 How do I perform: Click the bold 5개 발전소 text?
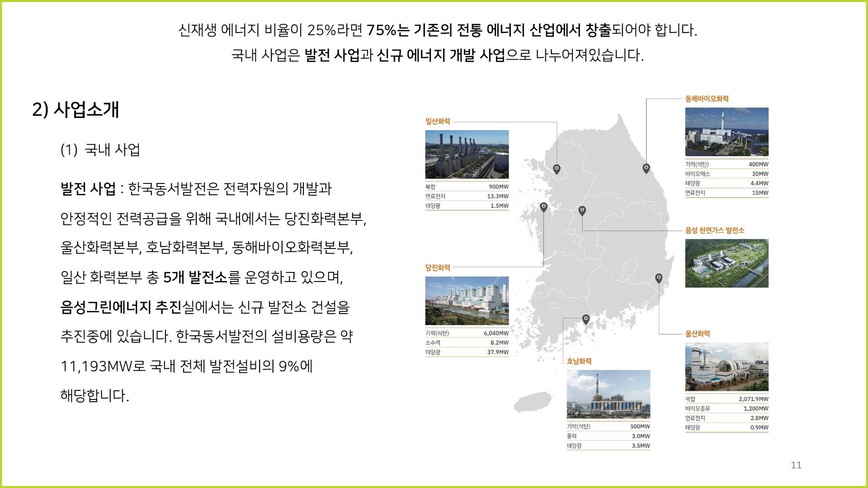[195, 277]
